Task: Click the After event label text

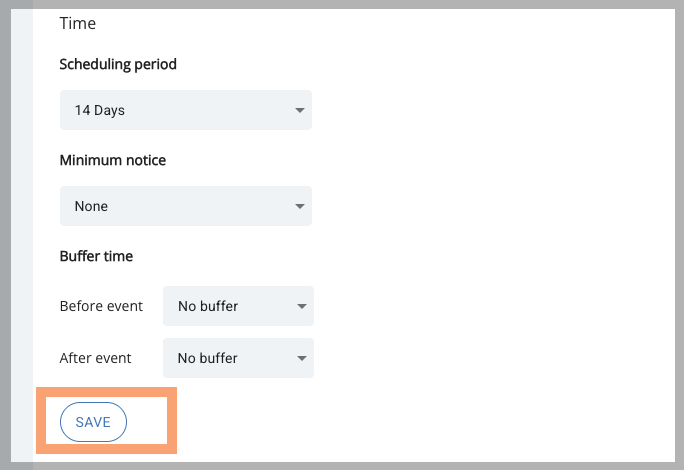Action: tap(95, 358)
